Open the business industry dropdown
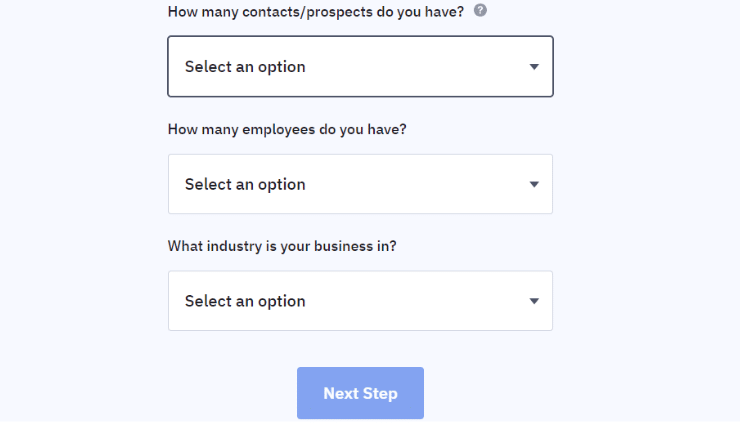The height and width of the screenshot is (427, 740). tap(360, 301)
